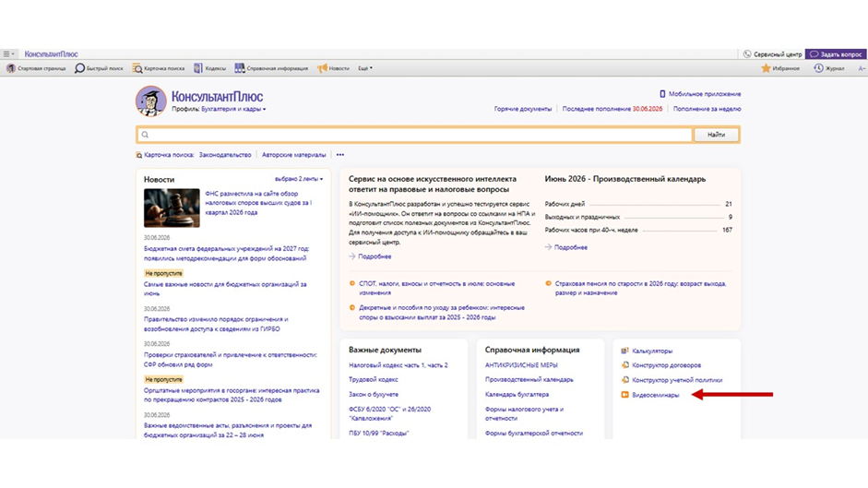Click the Мобильное приложение phone icon

[x=662, y=94]
